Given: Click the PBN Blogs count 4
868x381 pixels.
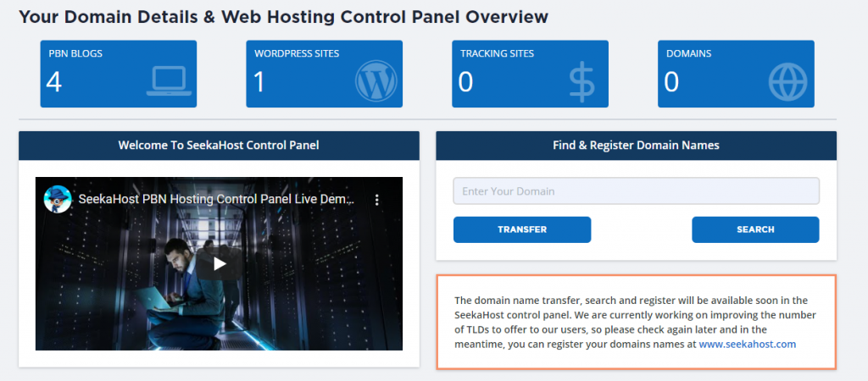Looking at the screenshot, I should pyautogui.click(x=54, y=82).
